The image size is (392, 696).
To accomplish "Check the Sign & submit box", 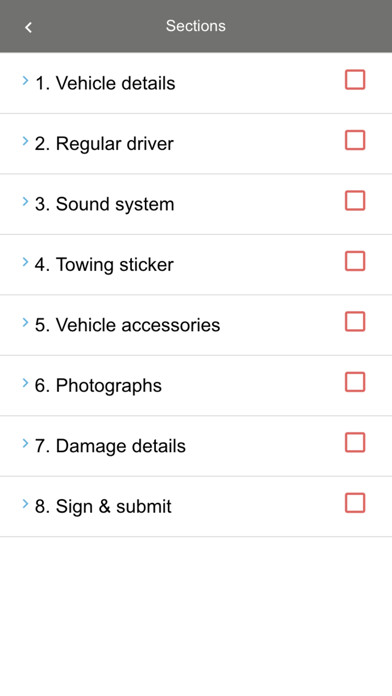I will tap(355, 503).
